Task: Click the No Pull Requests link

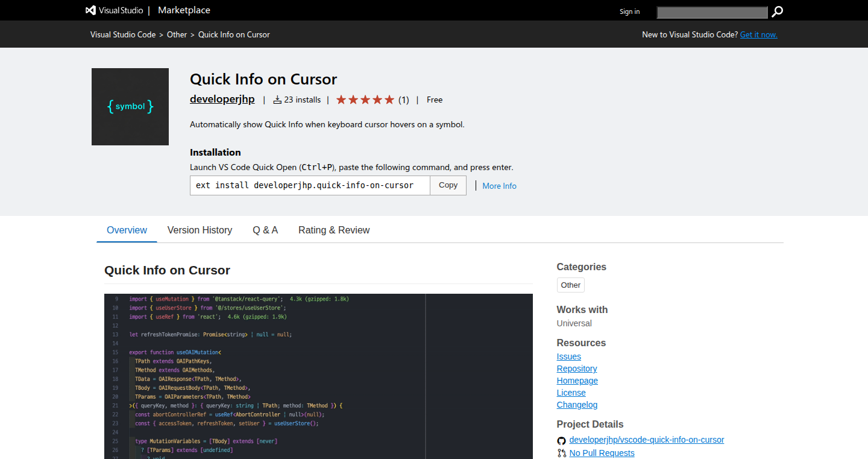Action: click(602, 453)
